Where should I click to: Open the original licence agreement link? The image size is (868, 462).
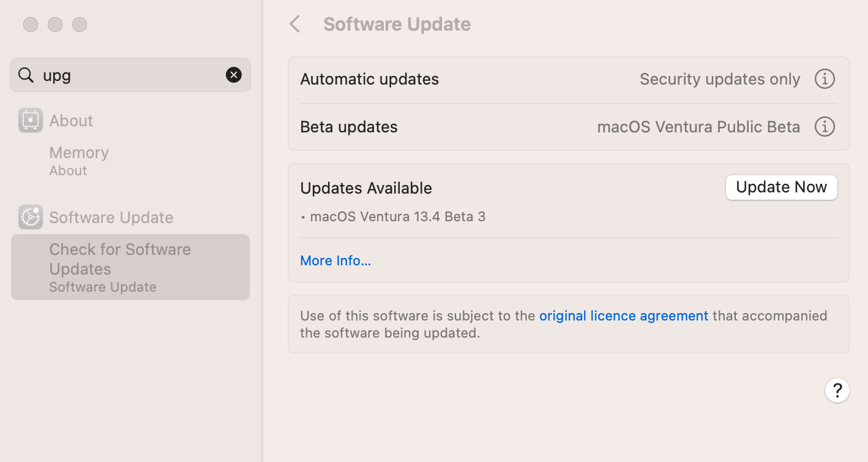(x=623, y=316)
